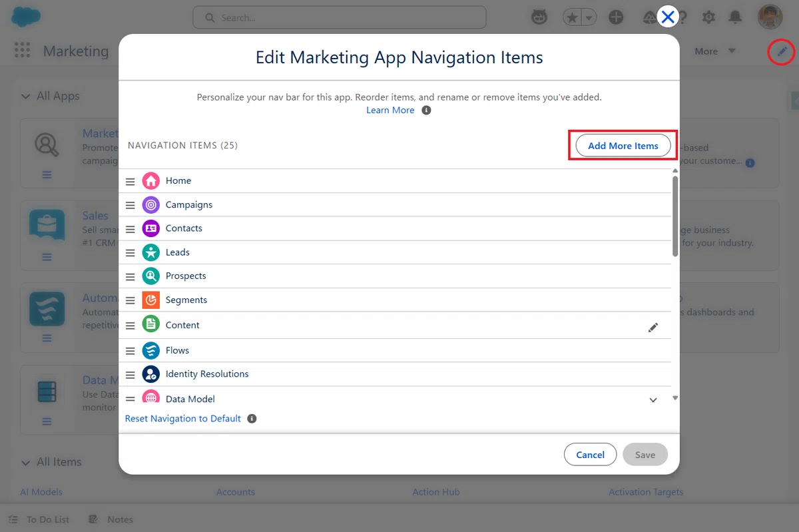Select the Identity Resolutions row label

coord(207,374)
